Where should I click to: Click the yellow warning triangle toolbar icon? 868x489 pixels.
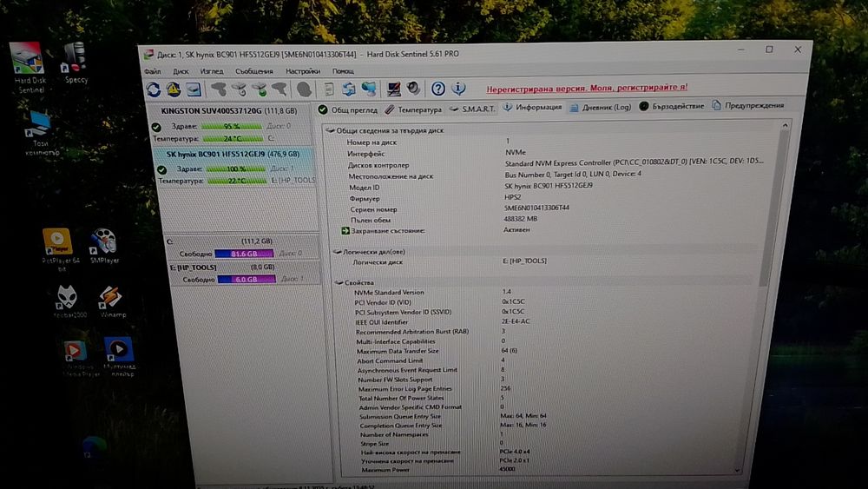click(x=174, y=89)
